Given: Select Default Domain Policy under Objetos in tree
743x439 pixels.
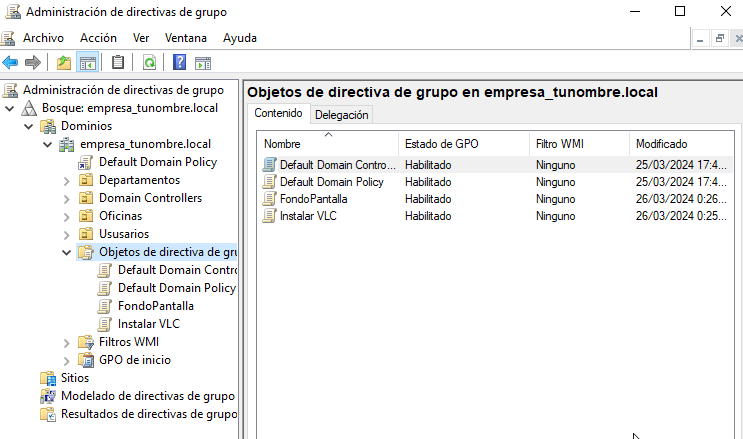Looking at the screenshot, I should [x=176, y=288].
